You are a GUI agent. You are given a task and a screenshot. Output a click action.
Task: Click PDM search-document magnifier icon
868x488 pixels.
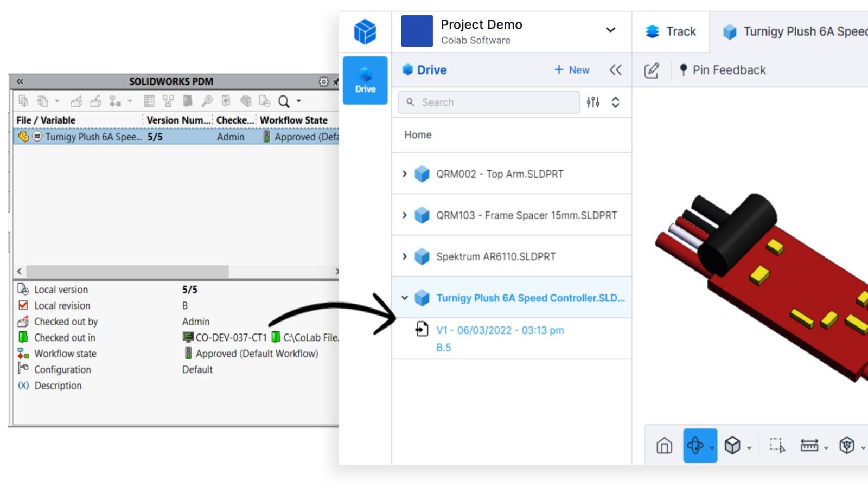pyautogui.click(x=207, y=101)
